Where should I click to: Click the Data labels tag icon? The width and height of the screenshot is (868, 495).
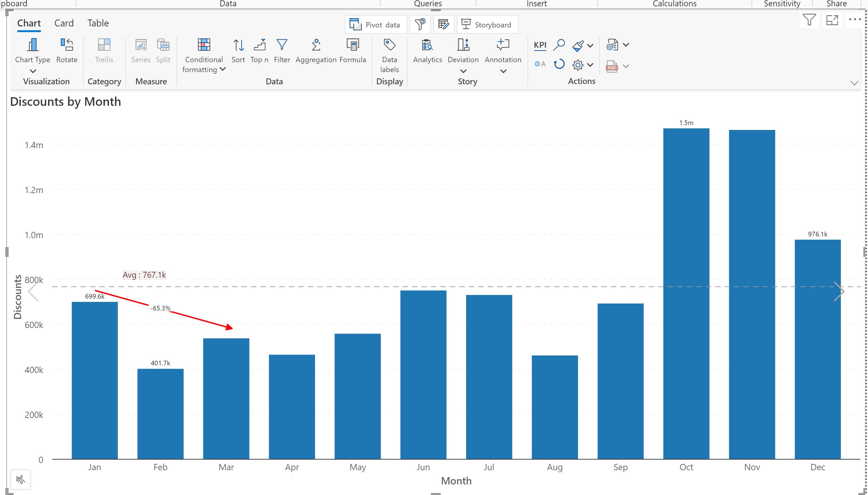[389, 45]
